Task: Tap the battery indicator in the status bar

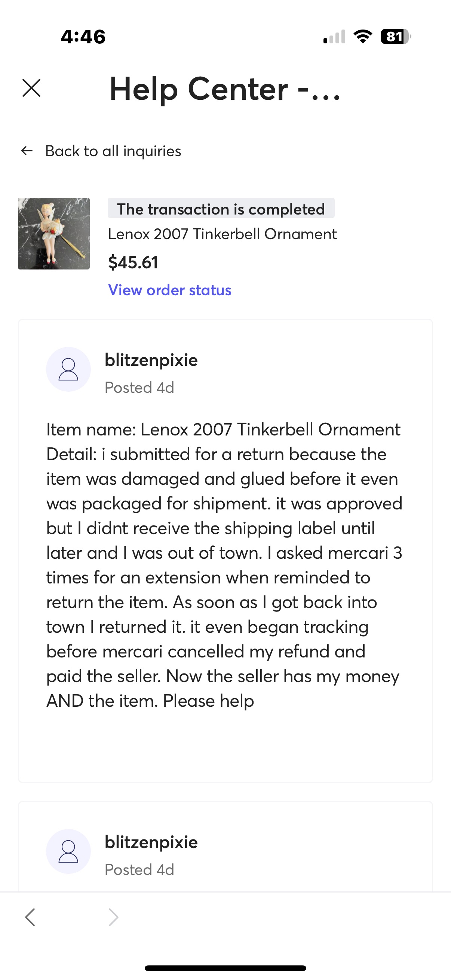Action: pyautogui.click(x=395, y=37)
